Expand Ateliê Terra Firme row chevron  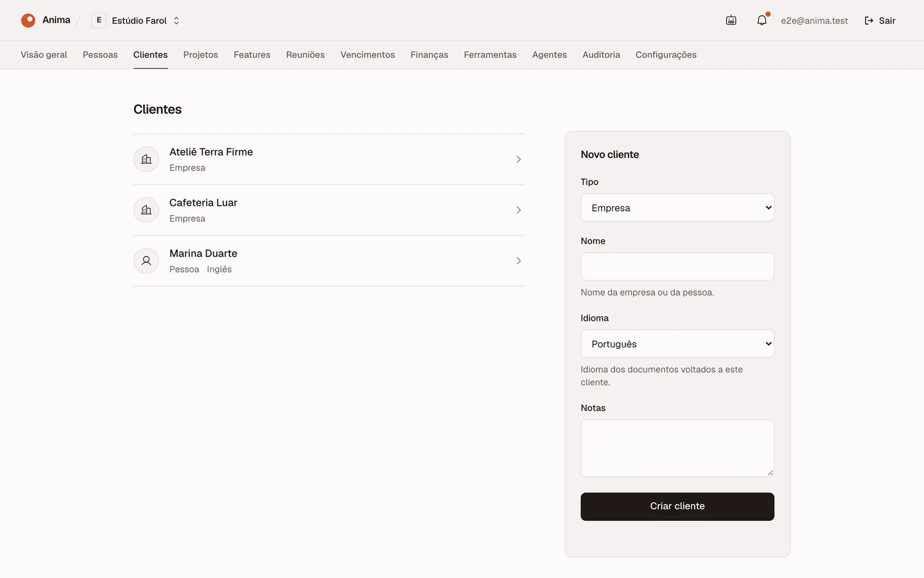(x=519, y=160)
